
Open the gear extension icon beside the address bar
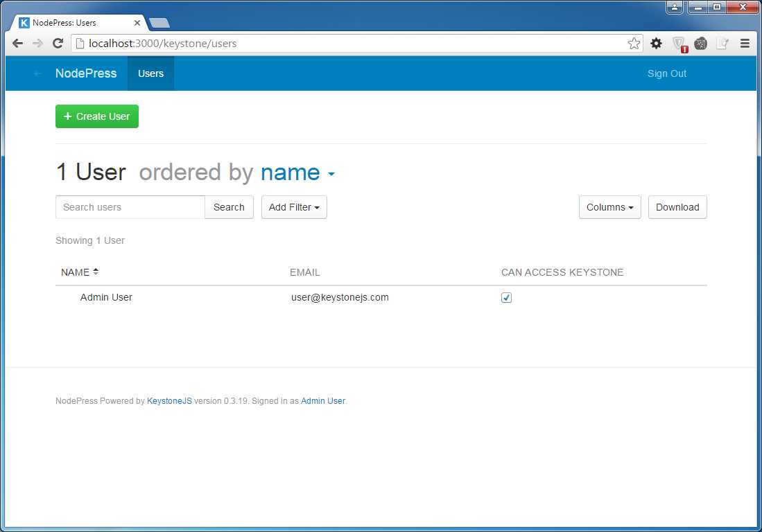[x=656, y=43]
